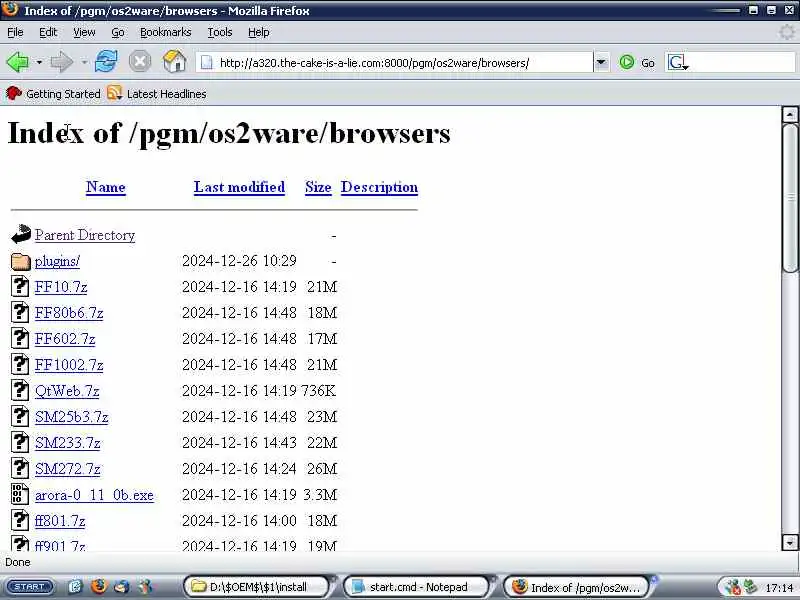Reload the page with the Refresh icon
800x600 pixels.
click(106, 62)
